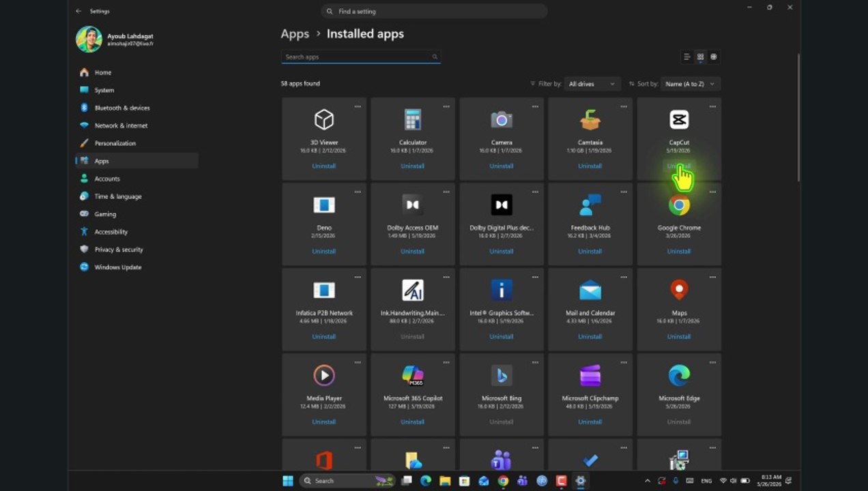Uninstall Google Chrome
The image size is (868, 491).
pos(679,252)
